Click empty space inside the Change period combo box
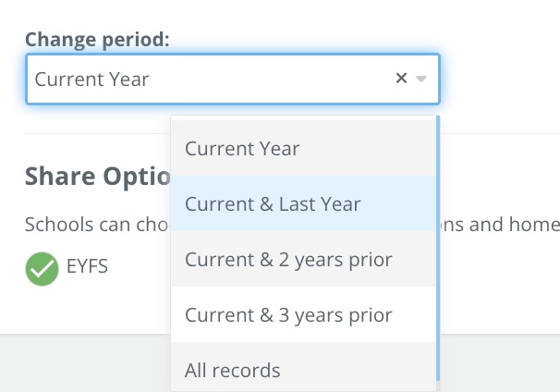 [277, 79]
